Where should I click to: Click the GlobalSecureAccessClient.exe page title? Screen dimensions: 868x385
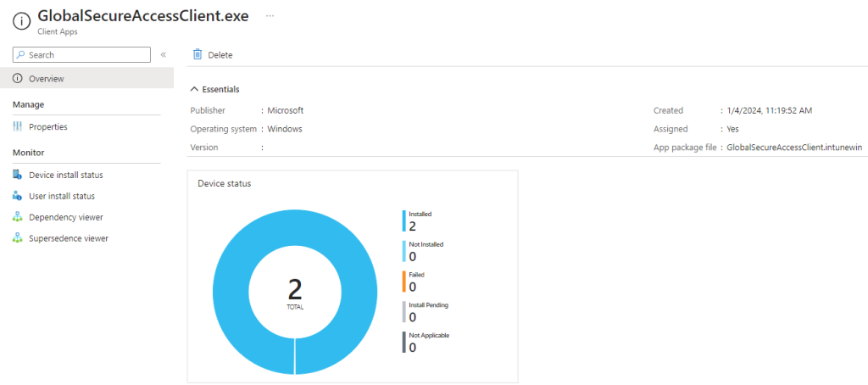coord(142,16)
